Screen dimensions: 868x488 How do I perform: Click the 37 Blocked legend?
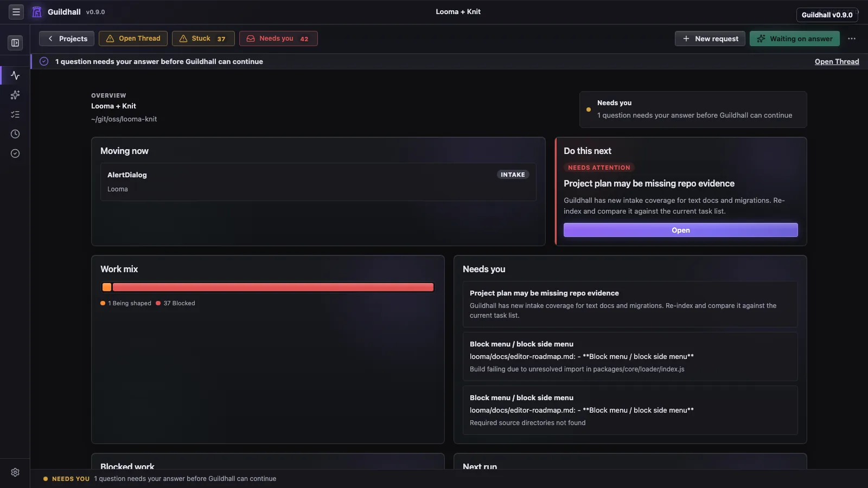(x=175, y=303)
